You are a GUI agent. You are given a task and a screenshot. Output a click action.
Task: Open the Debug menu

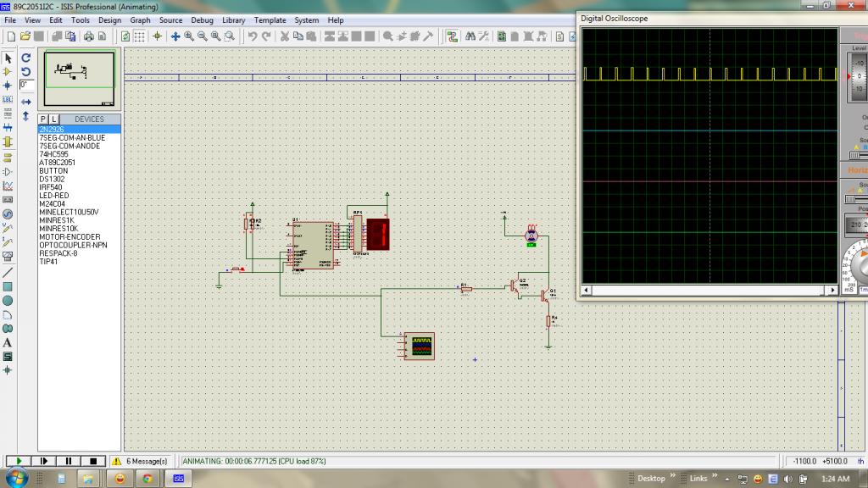click(202, 20)
